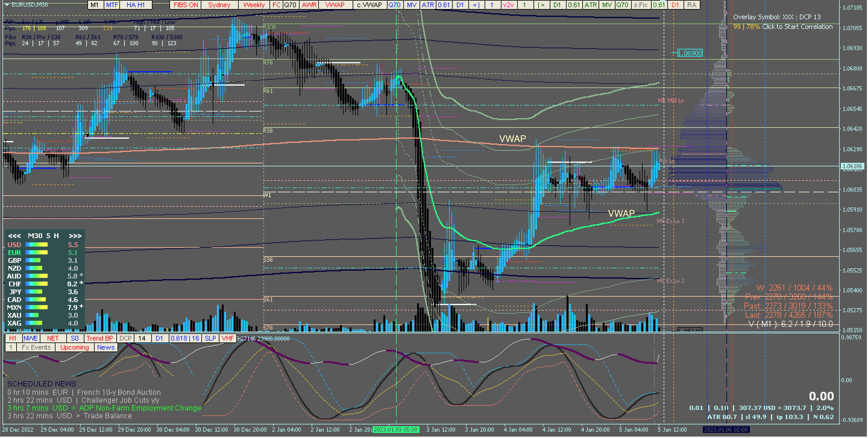Click the v2v toolbar button
The height and width of the screenshot is (438, 868).
pyautogui.click(x=508, y=5)
